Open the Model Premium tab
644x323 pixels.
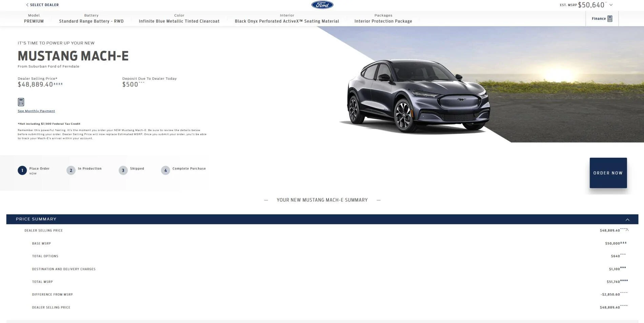(34, 18)
